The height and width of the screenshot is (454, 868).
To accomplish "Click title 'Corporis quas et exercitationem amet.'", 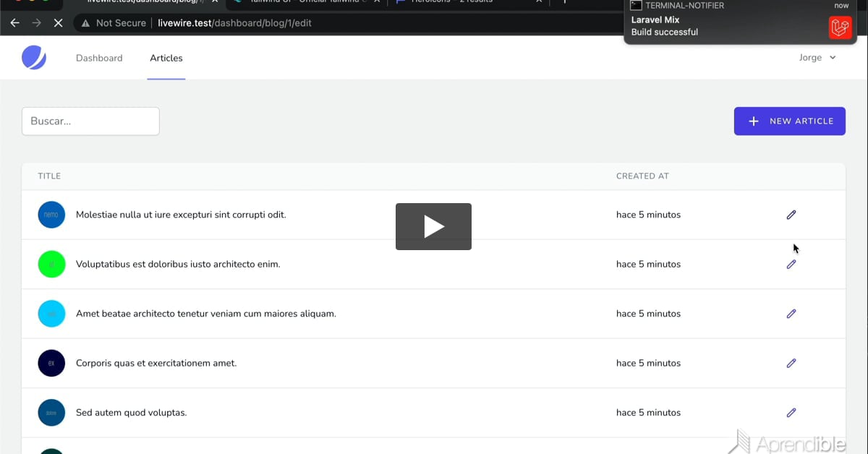I will (x=156, y=364).
